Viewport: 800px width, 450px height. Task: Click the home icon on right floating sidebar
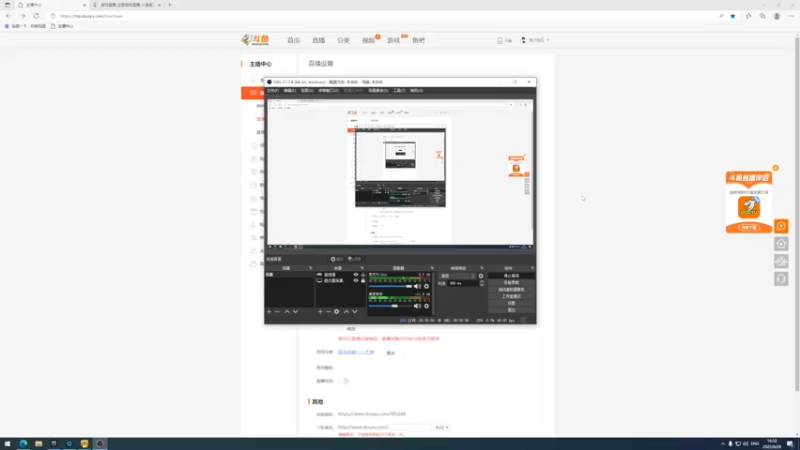pos(781,244)
